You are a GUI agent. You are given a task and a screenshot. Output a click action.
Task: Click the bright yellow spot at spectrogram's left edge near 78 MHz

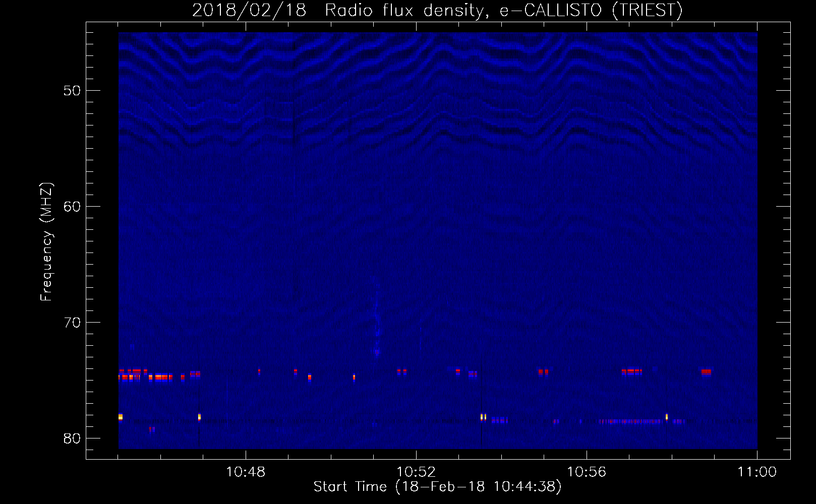pos(121,417)
